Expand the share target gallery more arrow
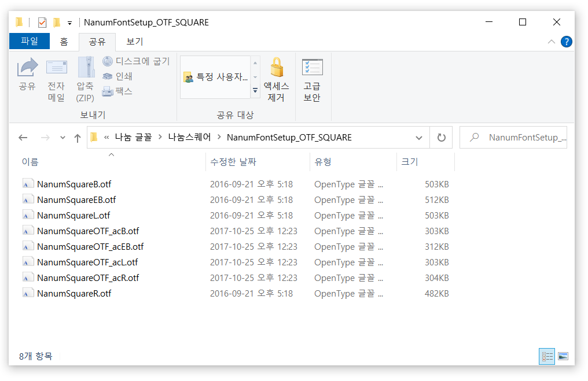 pyautogui.click(x=255, y=90)
